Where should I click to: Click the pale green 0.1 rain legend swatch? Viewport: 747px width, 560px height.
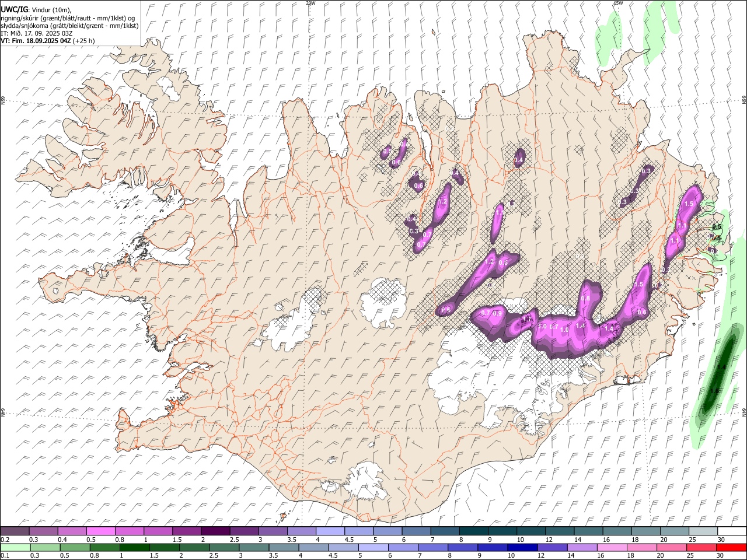tap(15, 548)
